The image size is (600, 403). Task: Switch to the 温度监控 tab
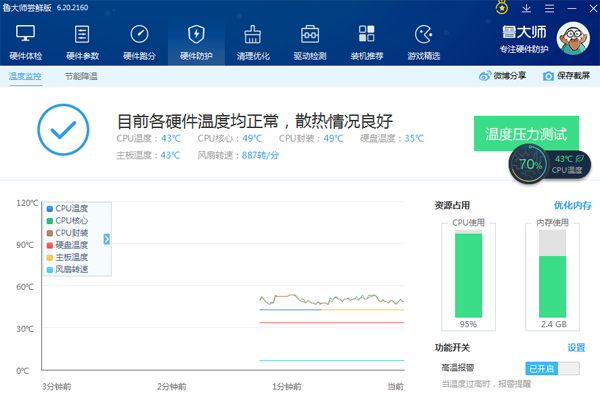pyautogui.click(x=25, y=76)
